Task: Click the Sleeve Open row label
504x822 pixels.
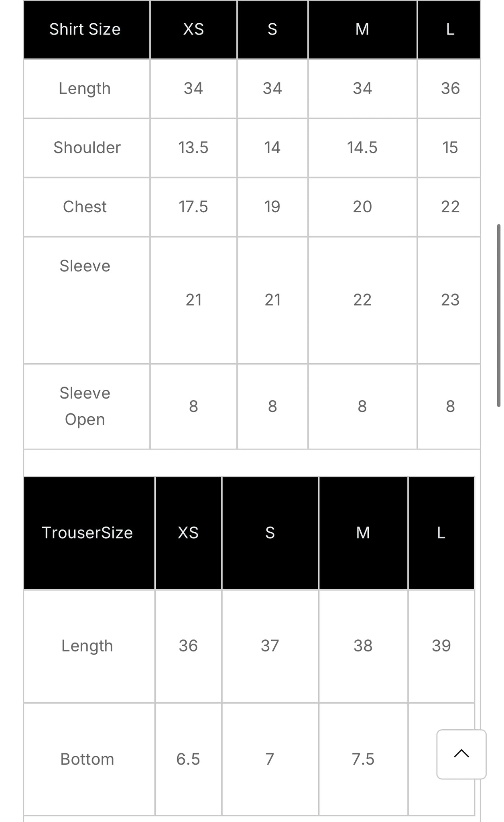Action: (85, 406)
